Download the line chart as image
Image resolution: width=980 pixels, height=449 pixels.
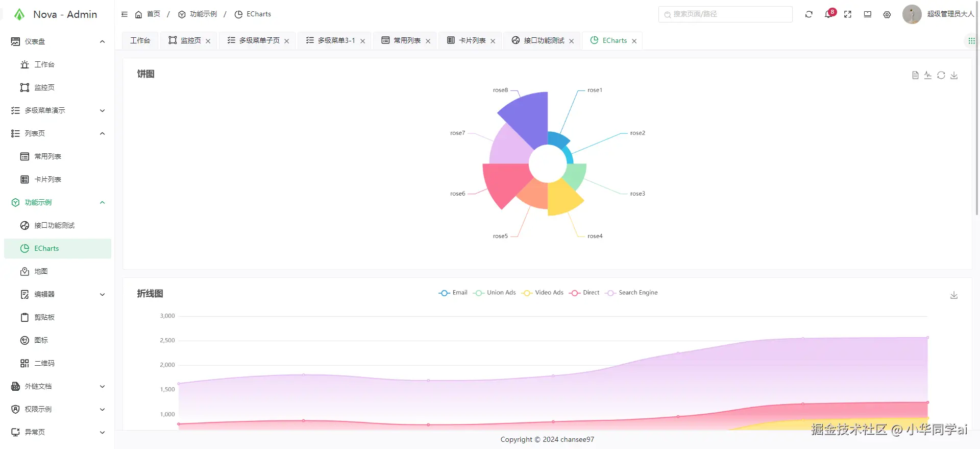tap(954, 295)
